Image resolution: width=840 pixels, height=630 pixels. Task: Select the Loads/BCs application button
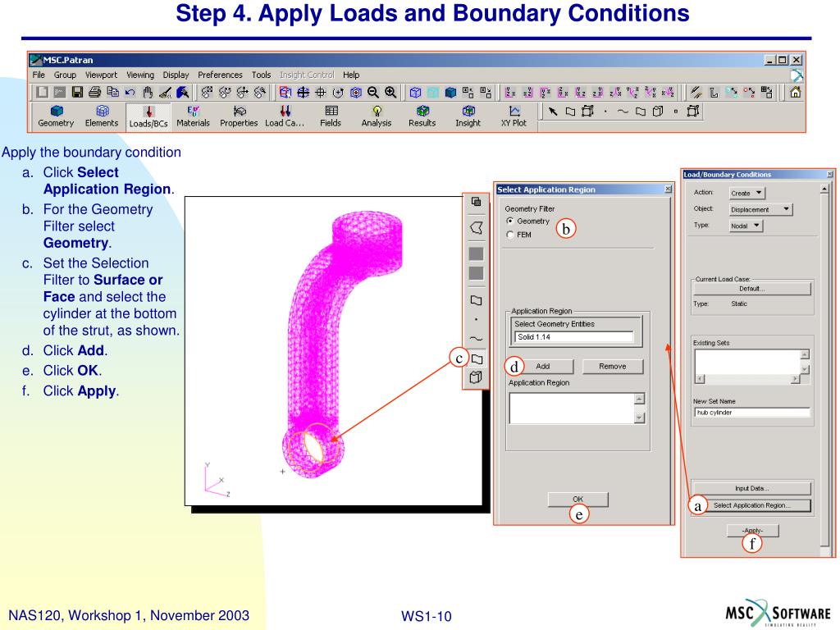[148, 116]
